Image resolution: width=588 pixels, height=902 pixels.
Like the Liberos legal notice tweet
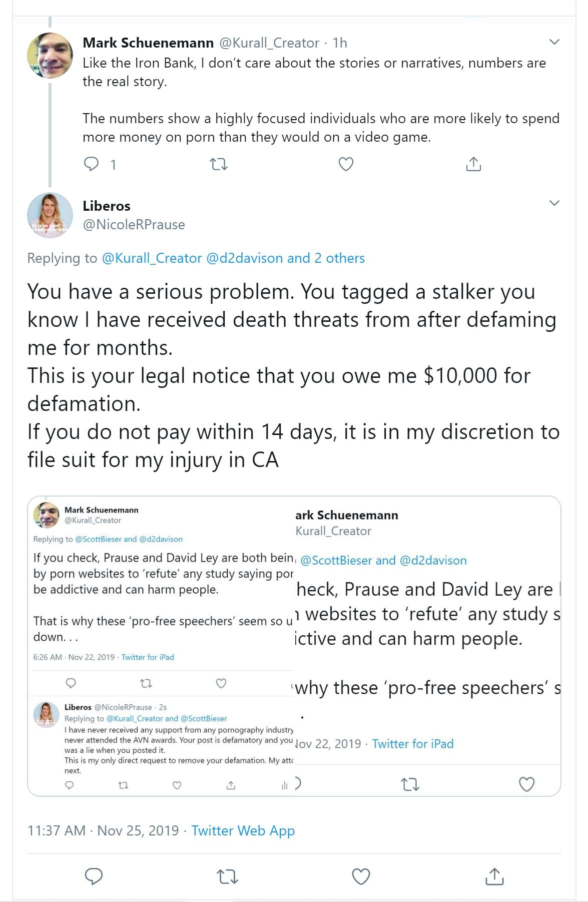(x=361, y=876)
